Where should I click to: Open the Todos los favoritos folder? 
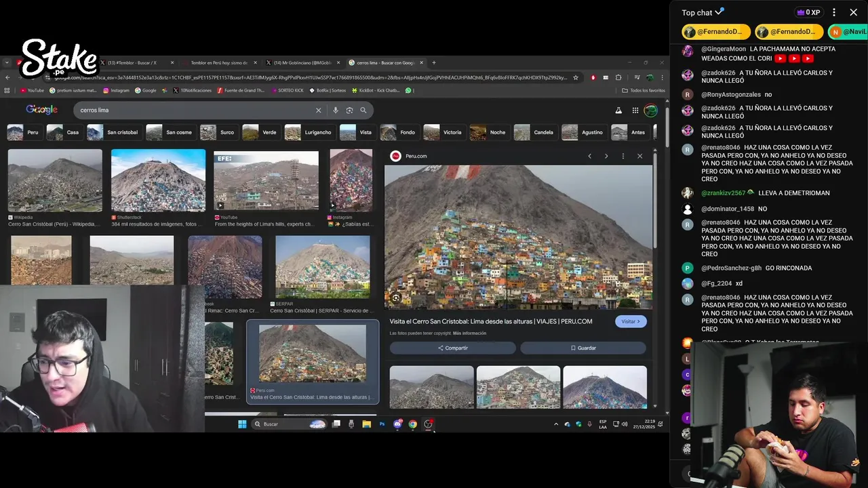tap(644, 90)
